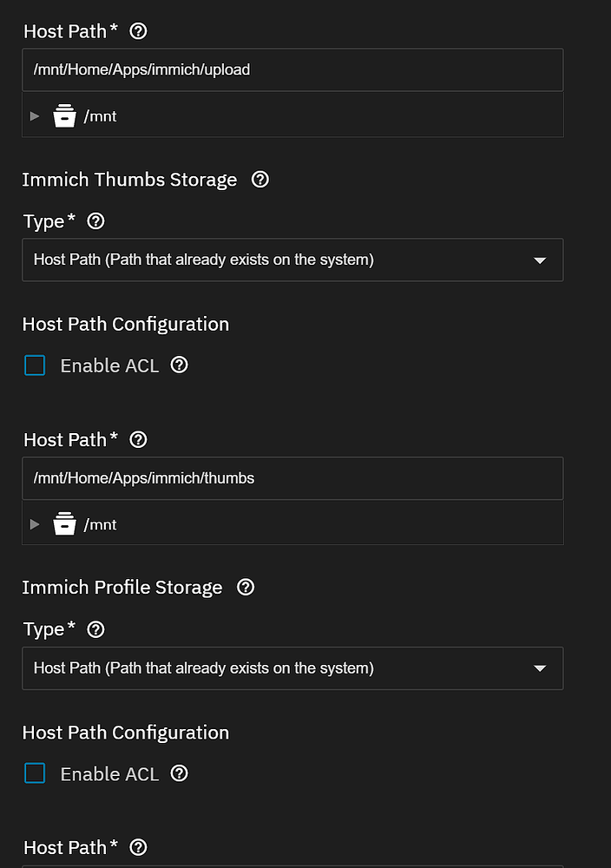Click the help icon next to Immich Thumbs Storage
The height and width of the screenshot is (868, 611).
(260, 179)
